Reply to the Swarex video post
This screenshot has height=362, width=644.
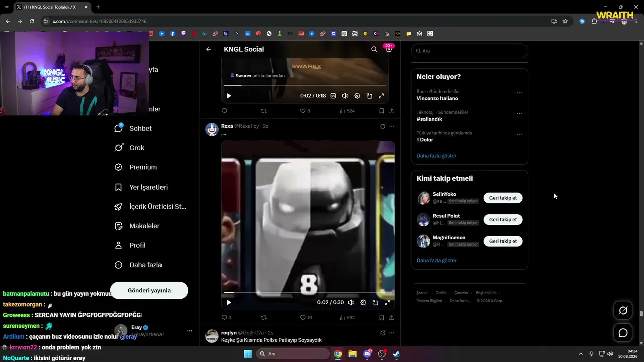click(224, 111)
